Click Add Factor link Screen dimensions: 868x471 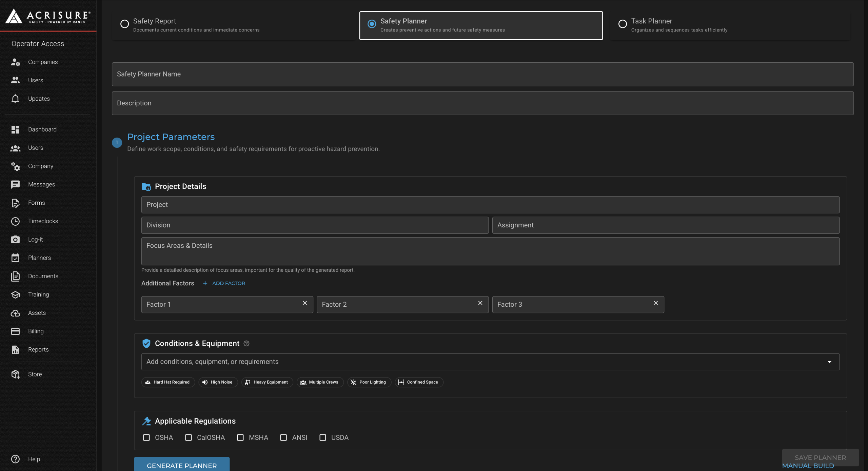coord(224,283)
